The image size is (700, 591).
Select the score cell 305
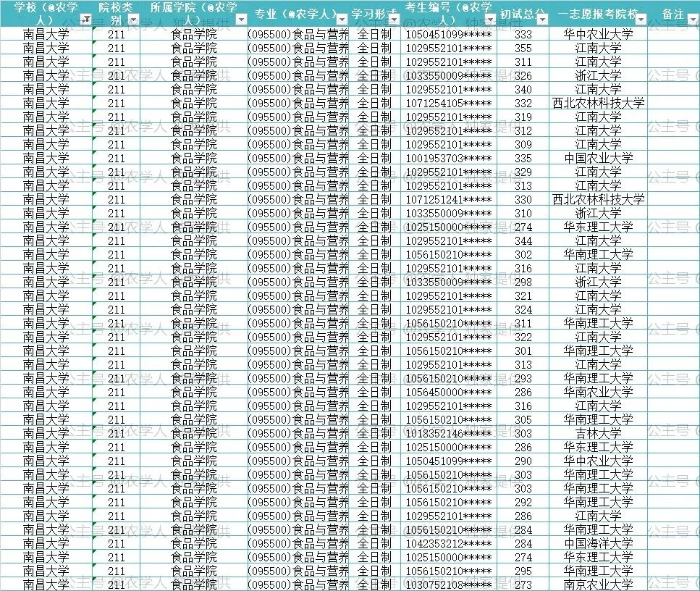click(x=523, y=420)
